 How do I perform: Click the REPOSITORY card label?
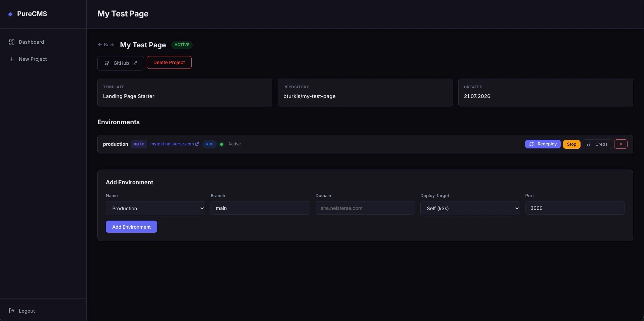click(296, 87)
